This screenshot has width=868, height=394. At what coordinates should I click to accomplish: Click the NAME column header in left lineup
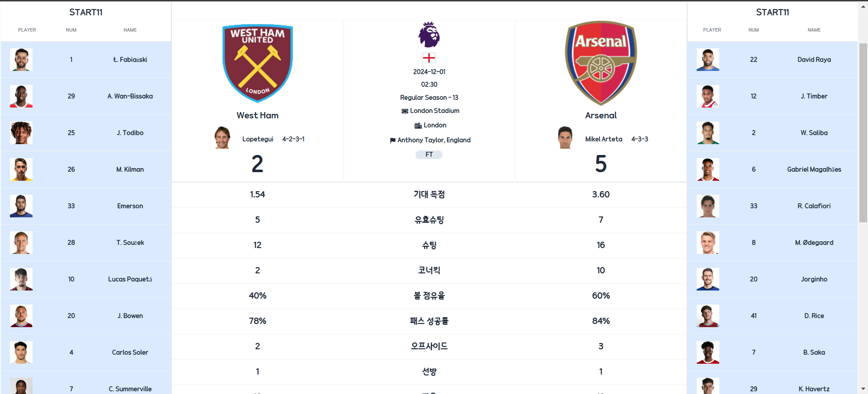pyautogui.click(x=130, y=30)
